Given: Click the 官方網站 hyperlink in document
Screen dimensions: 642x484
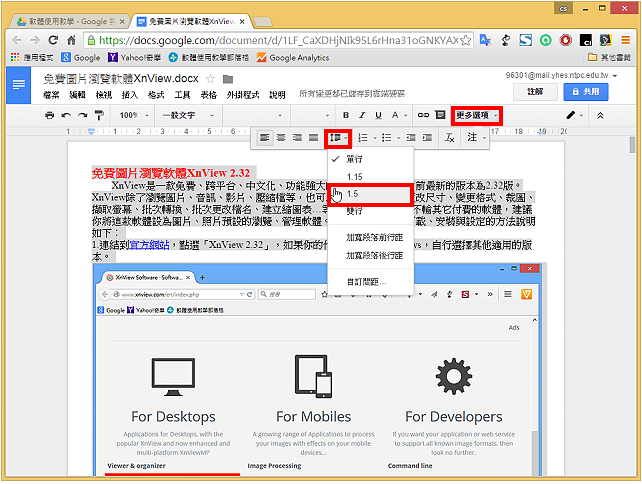Looking at the screenshot, I should [x=149, y=245].
